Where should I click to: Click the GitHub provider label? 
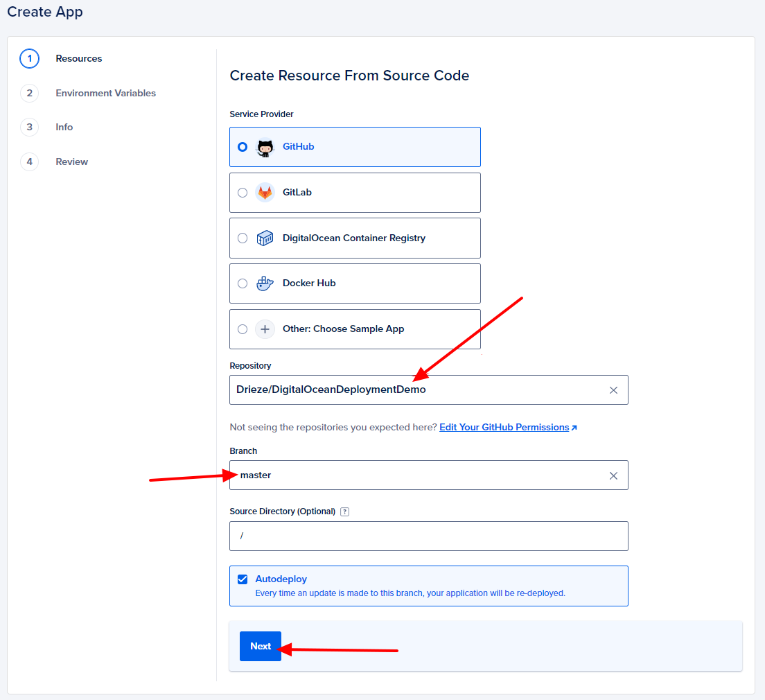pyautogui.click(x=298, y=146)
